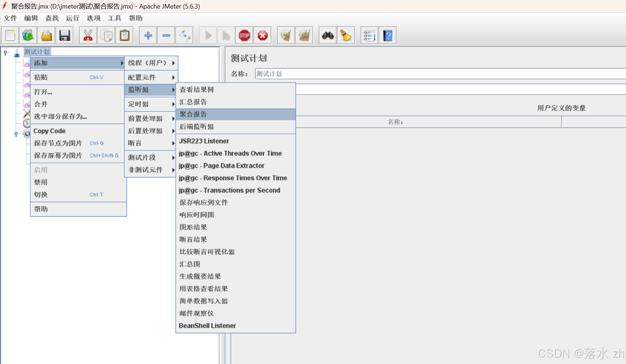The width and height of the screenshot is (626, 364).
Task: Open the Templates icon in toolbar
Action: coord(28,35)
